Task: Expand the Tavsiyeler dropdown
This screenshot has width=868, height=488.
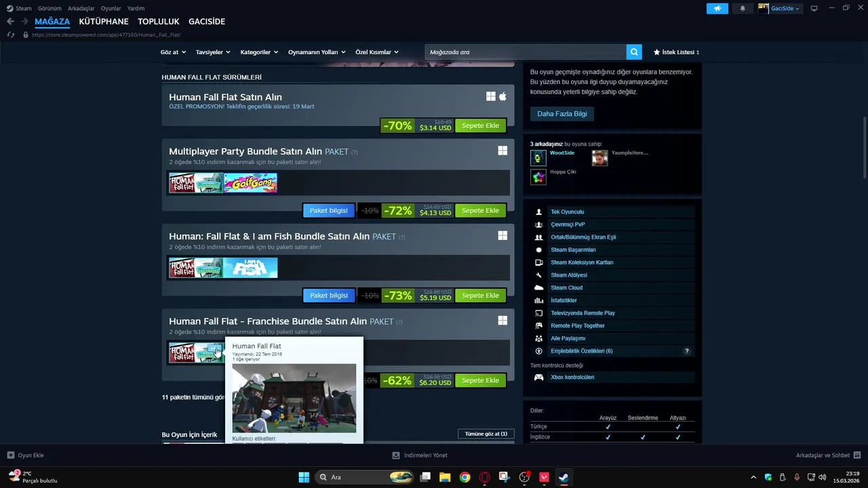Action: pyautogui.click(x=213, y=52)
